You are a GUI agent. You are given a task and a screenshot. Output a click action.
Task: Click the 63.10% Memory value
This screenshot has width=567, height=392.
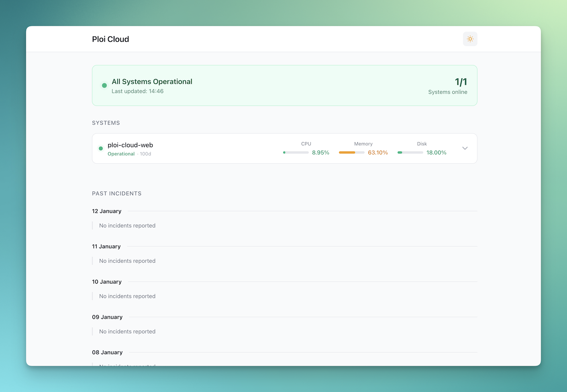pos(377,153)
